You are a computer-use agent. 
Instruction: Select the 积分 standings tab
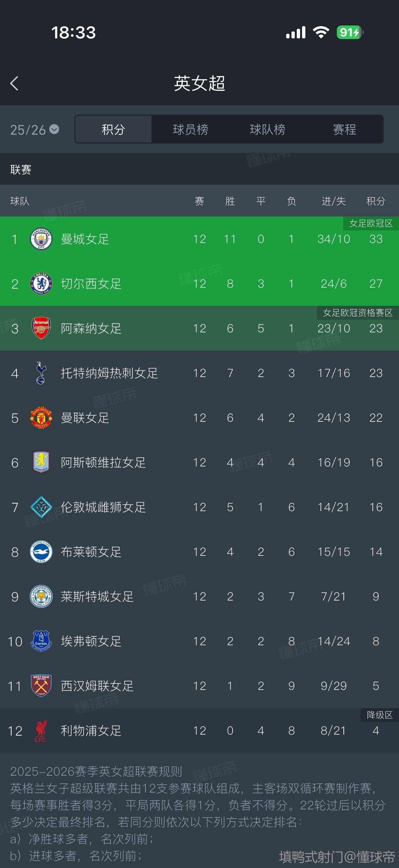[x=113, y=129]
